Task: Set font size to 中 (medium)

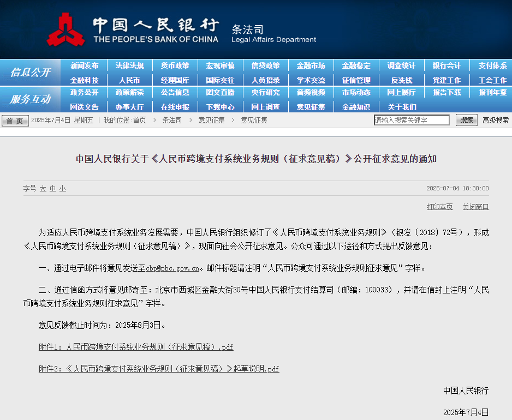Action: click(52, 188)
